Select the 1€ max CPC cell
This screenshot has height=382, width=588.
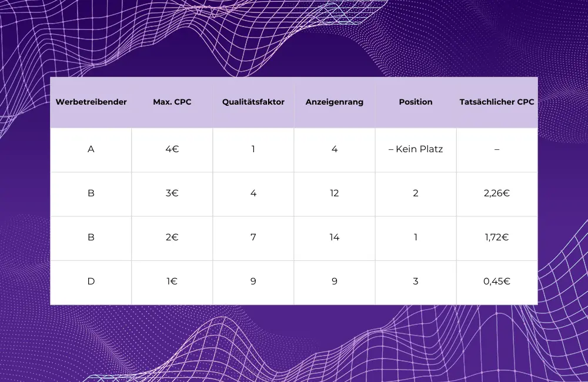point(172,282)
